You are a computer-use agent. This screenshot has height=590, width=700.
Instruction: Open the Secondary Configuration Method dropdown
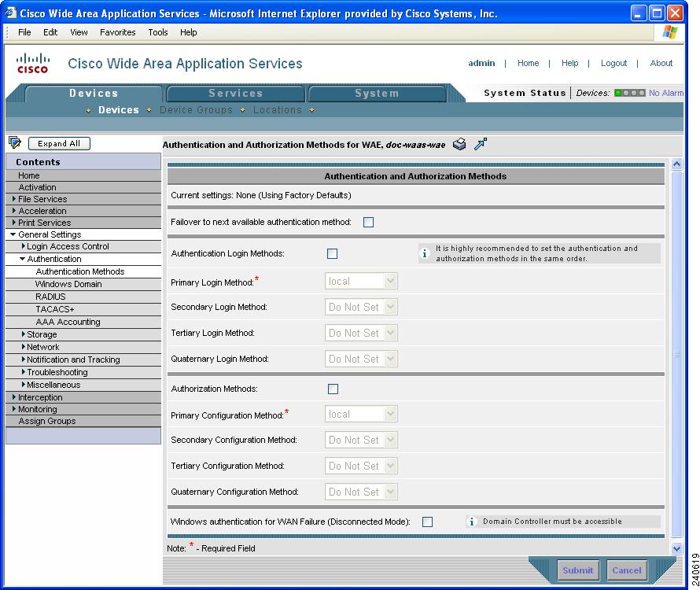click(361, 441)
